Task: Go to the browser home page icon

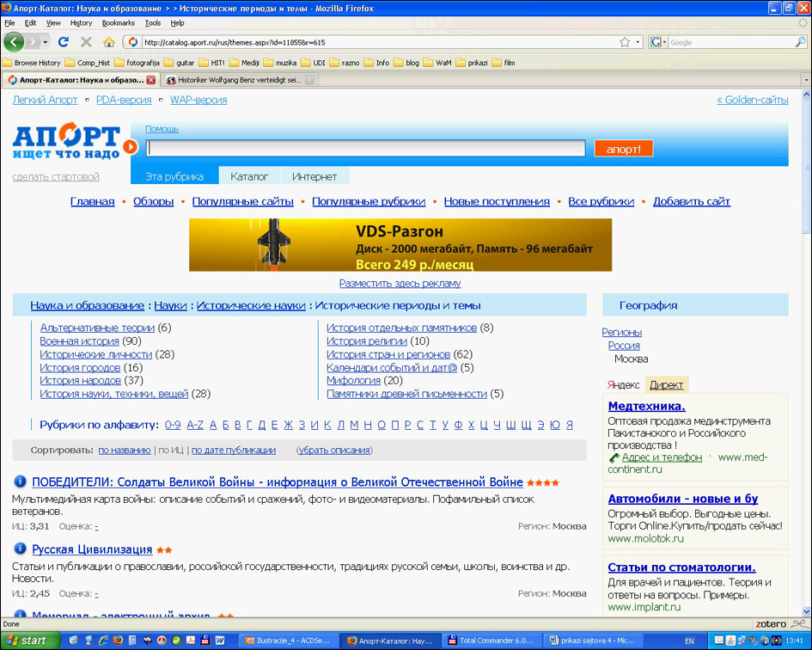Action: (x=108, y=41)
